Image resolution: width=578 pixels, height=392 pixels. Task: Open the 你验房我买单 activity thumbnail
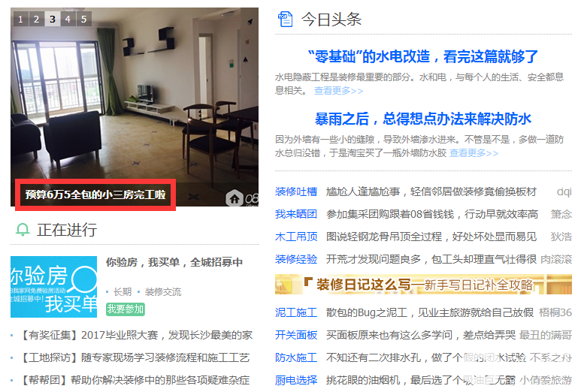pyautogui.click(x=54, y=287)
